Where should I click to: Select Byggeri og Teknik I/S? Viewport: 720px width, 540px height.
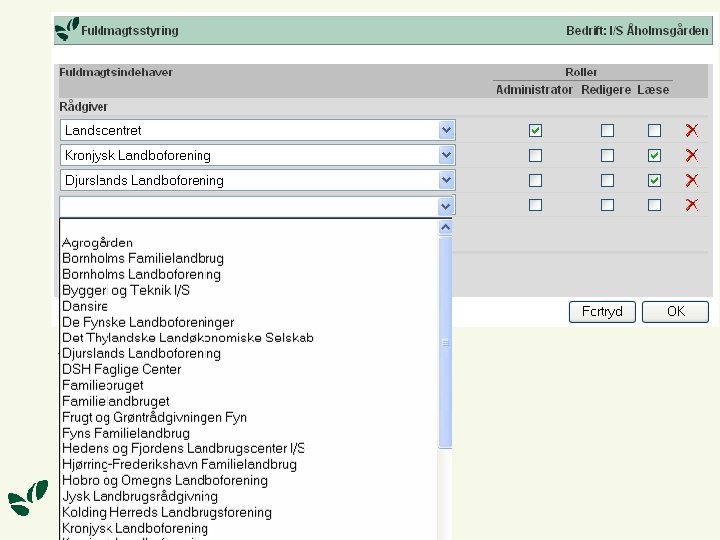click(126, 290)
